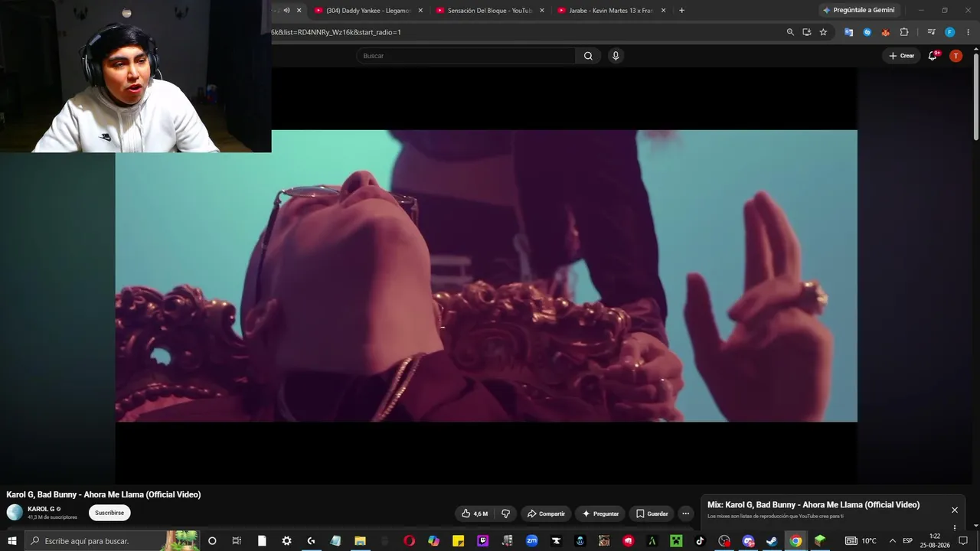Click the video player to pause
The width and height of the screenshot is (980, 551).
point(486,275)
